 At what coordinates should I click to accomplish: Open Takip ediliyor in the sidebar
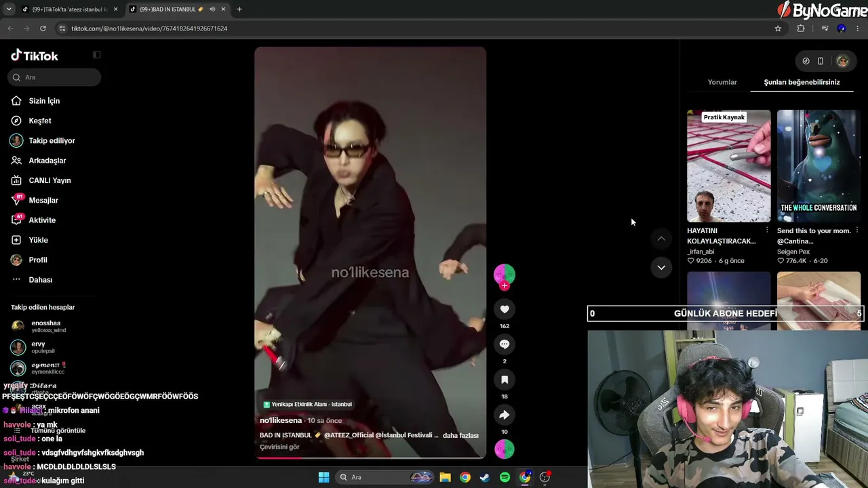pyautogui.click(x=53, y=140)
